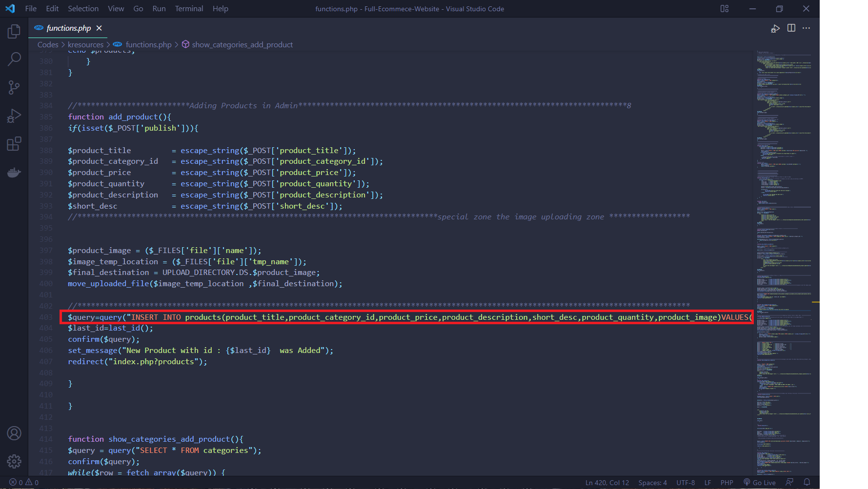The width and height of the screenshot is (868, 489).
Task: Click the $short_desc assignment line
Action: pyautogui.click(x=205, y=206)
